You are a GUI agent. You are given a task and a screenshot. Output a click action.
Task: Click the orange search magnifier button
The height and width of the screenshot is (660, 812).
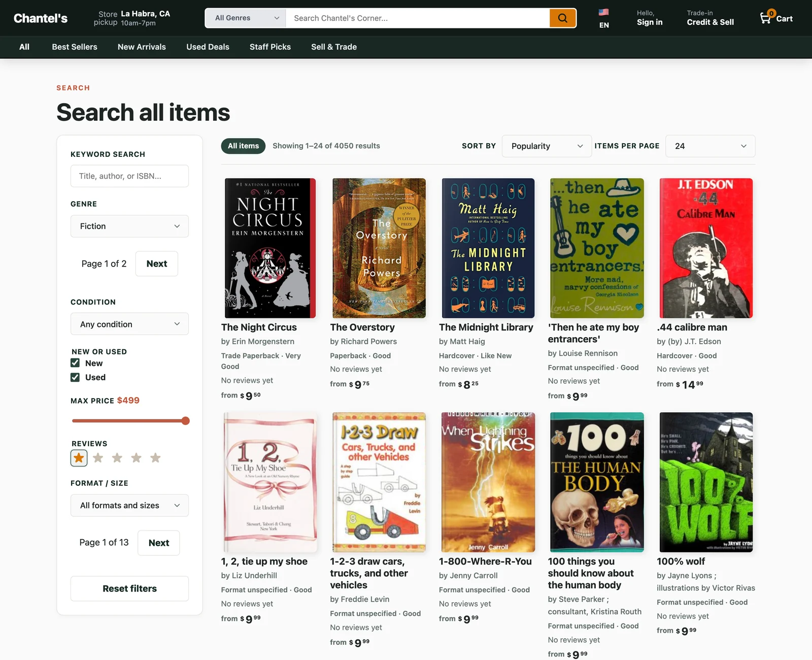point(563,18)
